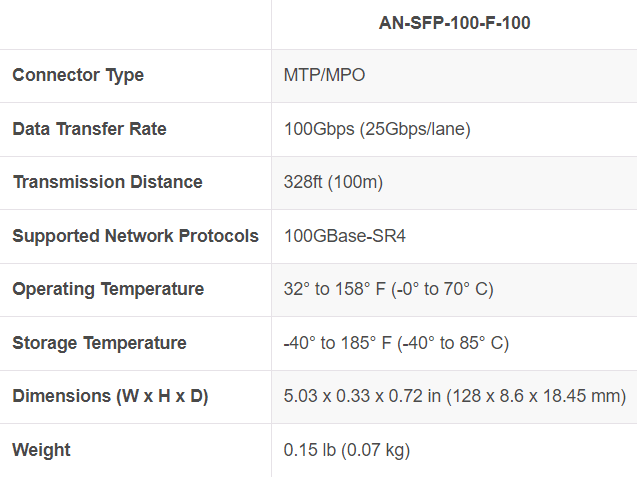Image resolution: width=637 pixels, height=477 pixels.
Task: Click the AN-SFP-100-F-100 column header
Action: point(454,23)
